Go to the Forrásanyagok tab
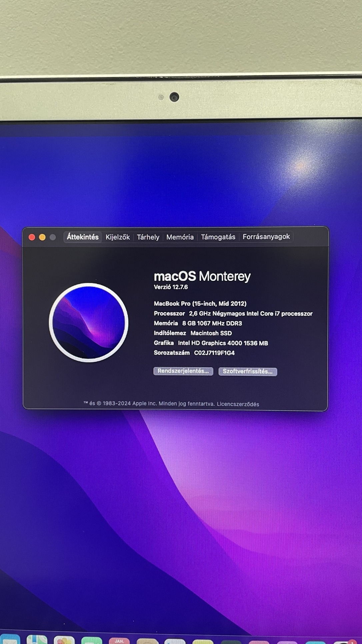 [266, 237]
